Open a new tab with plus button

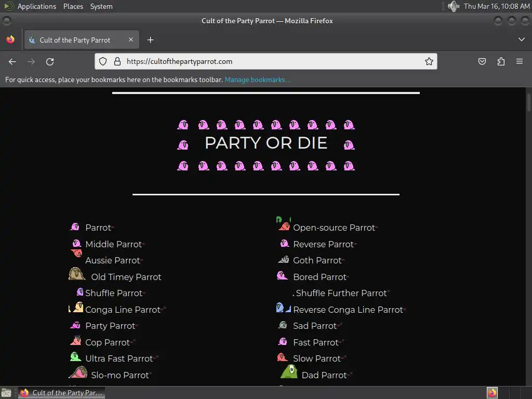pos(150,40)
